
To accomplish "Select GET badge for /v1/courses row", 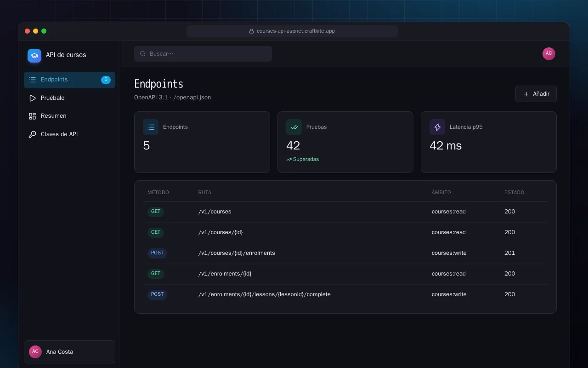I will click(x=156, y=212).
